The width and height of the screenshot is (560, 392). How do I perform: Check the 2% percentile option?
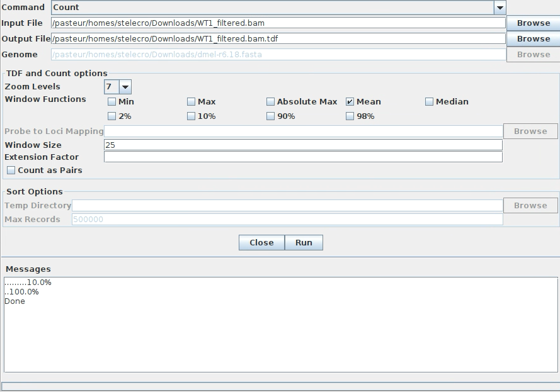tap(111, 116)
